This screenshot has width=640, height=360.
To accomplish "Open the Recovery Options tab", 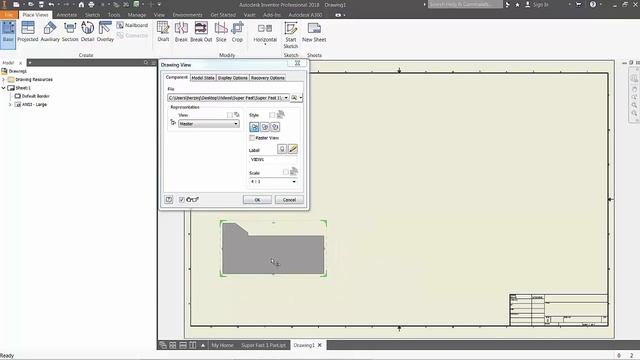I will coord(268,78).
